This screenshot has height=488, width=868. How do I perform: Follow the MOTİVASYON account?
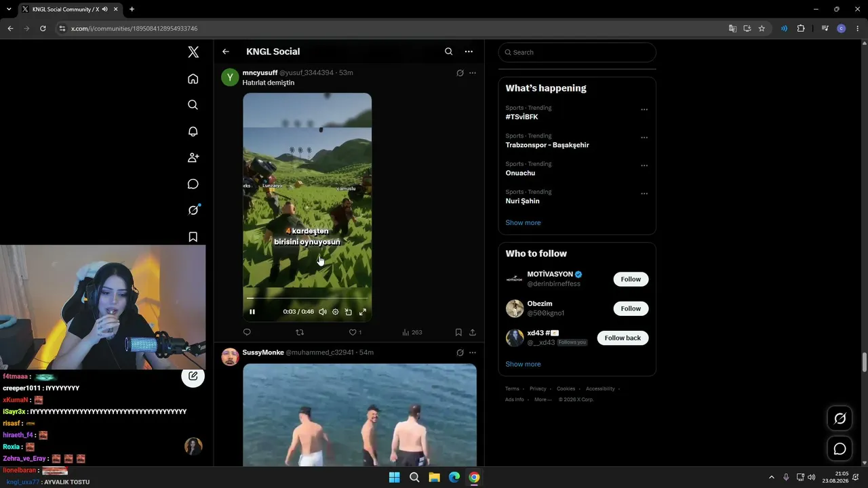pyautogui.click(x=631, y=279)
